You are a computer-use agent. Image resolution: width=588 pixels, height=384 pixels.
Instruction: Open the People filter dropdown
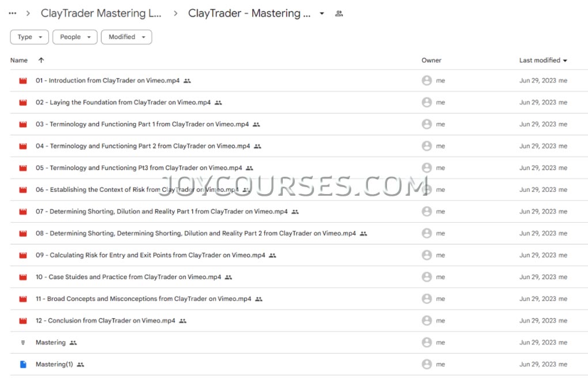75,37
